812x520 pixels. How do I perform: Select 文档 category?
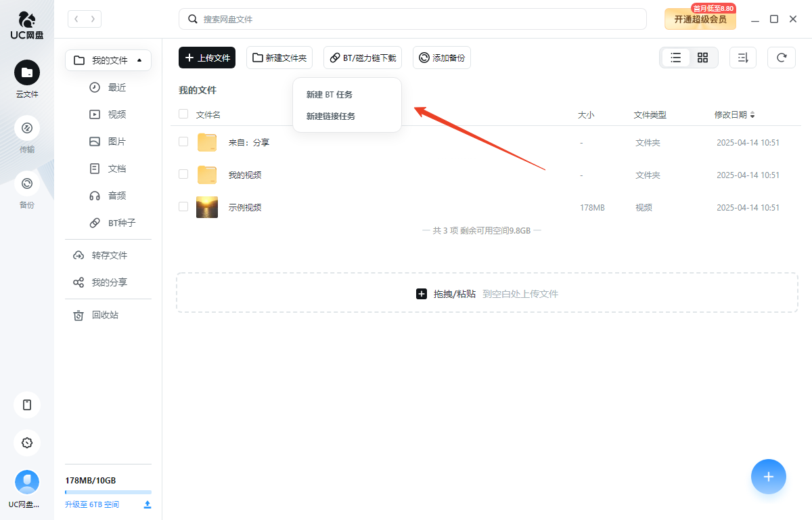coord(108,169)
